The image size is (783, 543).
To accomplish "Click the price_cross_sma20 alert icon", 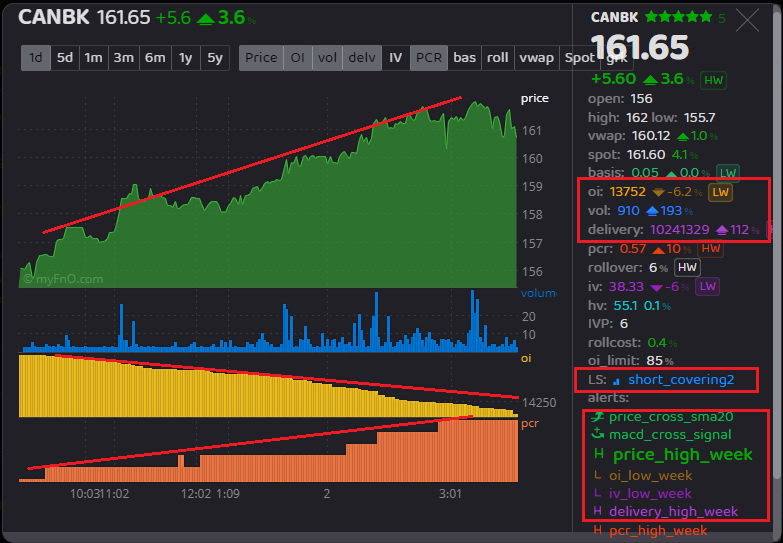I will (597, 417).
